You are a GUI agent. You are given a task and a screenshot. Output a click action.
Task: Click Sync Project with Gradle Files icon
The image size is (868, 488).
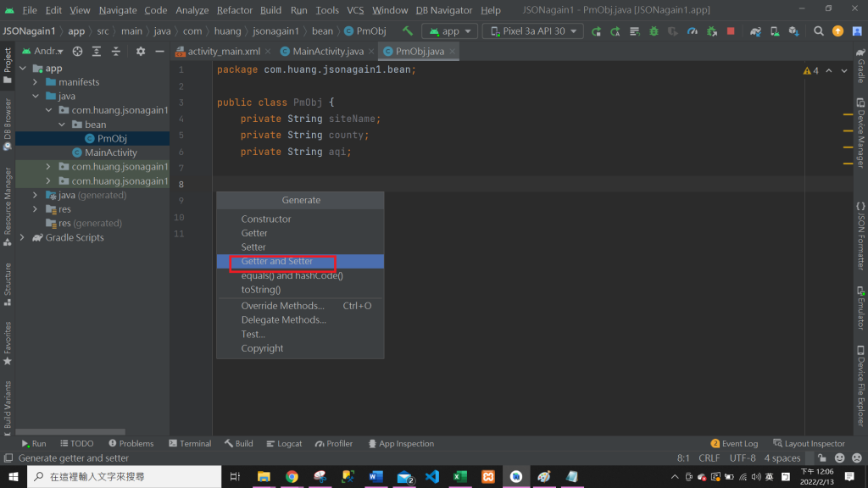(755, 31)
